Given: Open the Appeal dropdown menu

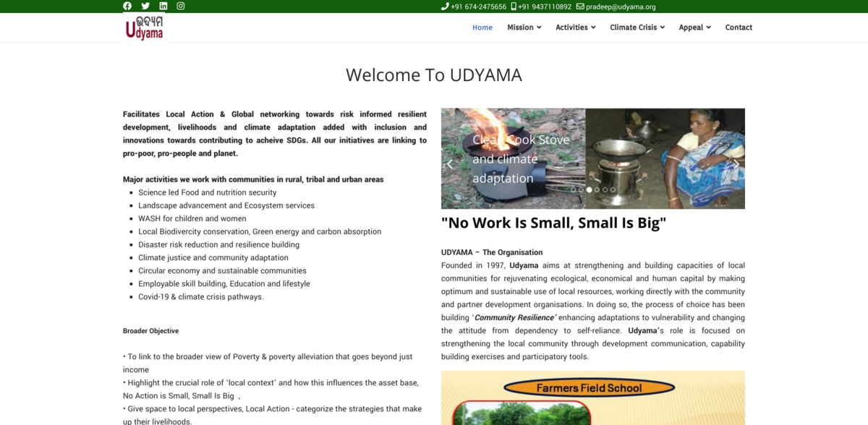Looking at the screenshot, I should click(x=694, y=28).
